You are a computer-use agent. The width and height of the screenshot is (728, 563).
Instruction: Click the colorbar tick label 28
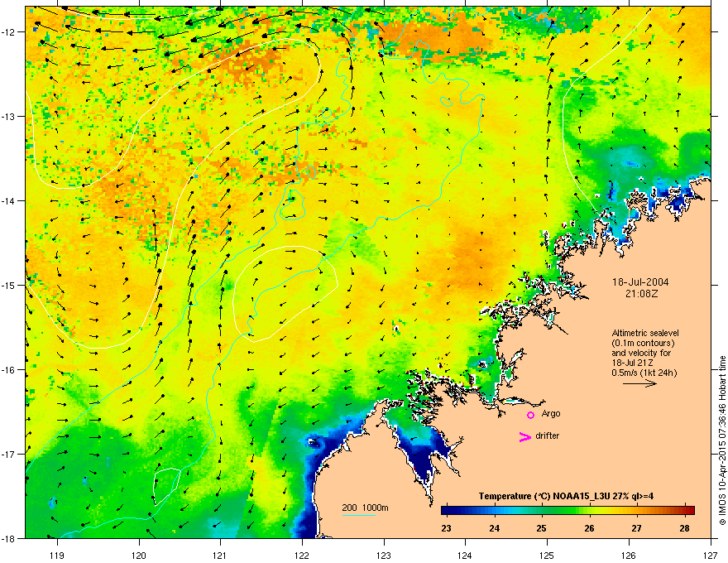click(684, 528)
